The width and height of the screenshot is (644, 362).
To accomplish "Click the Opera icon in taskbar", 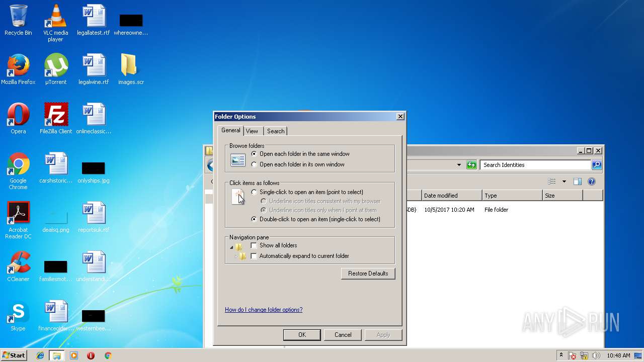I will 91,355.
